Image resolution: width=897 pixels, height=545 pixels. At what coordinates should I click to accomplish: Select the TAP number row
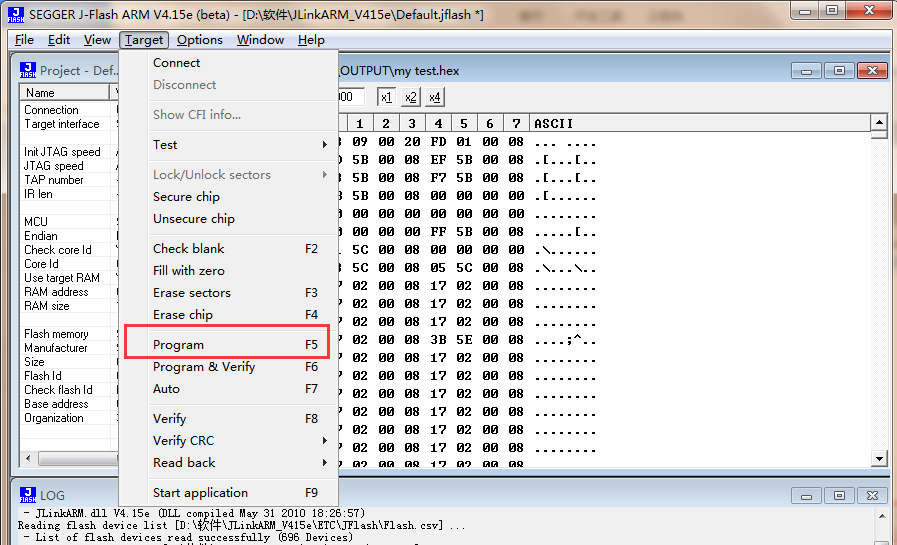[x=69, y=180]
